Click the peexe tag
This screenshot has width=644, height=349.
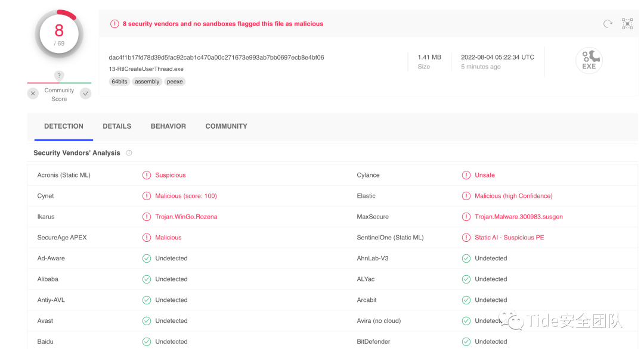(175, 82)
